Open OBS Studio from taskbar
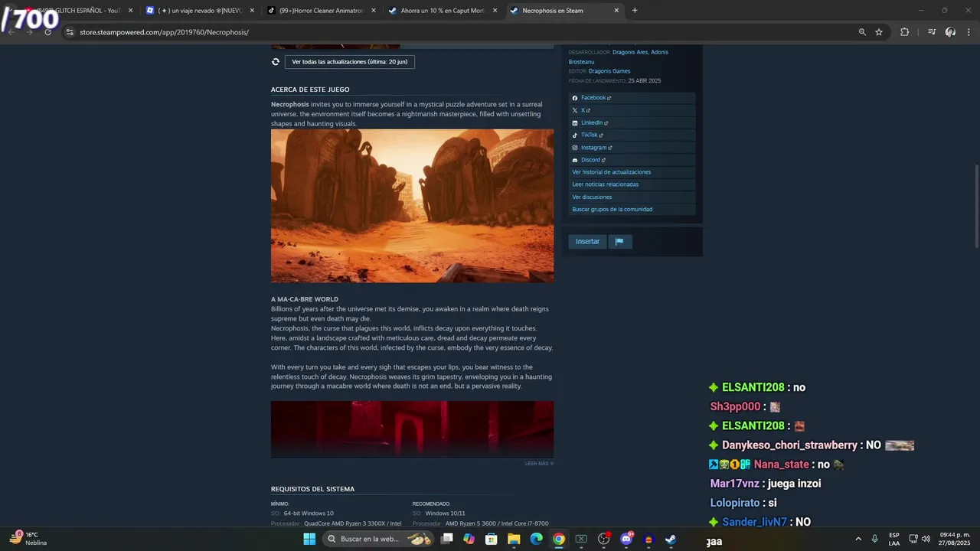 pos(603,539)
